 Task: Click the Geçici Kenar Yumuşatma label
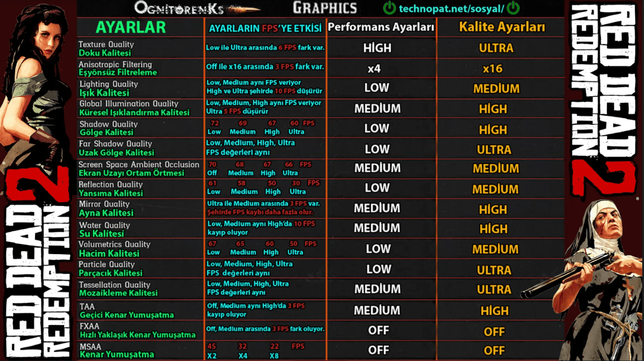coord(127,315)
